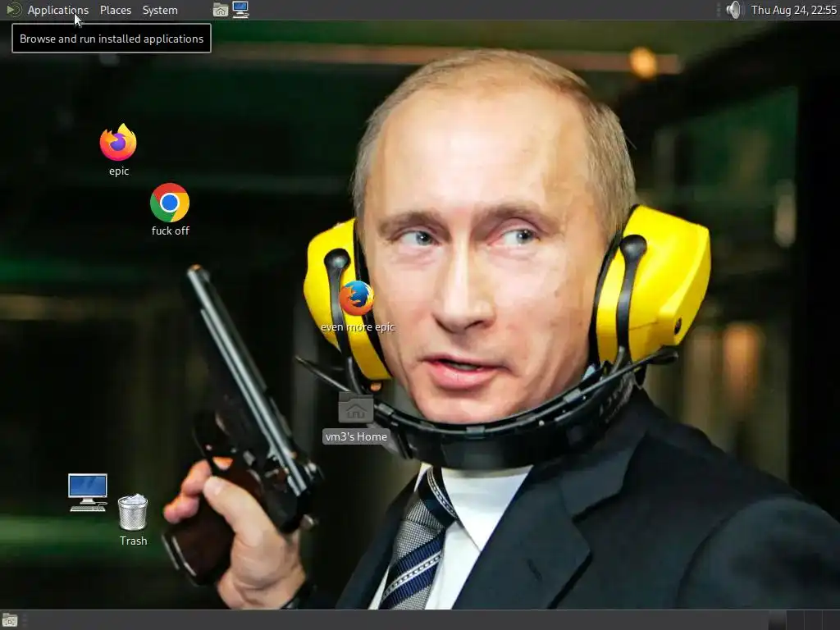840x630 pixels.
Task: Open the Applications menu
Action: [x=58, y=10]
